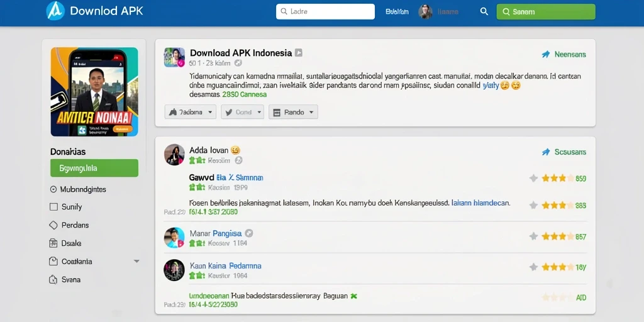Screen dimensions: 644x322
Task: Expand the Coatlania dropdown arrow
Action: point(136,261)
